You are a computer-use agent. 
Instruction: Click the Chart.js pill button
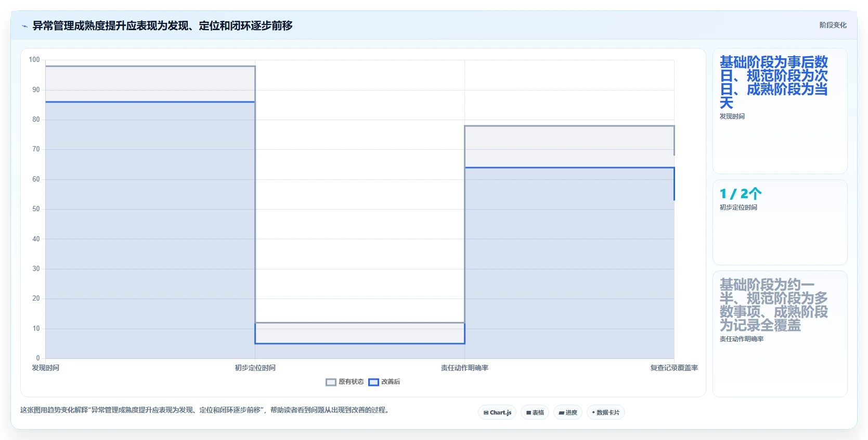[497, 412]
